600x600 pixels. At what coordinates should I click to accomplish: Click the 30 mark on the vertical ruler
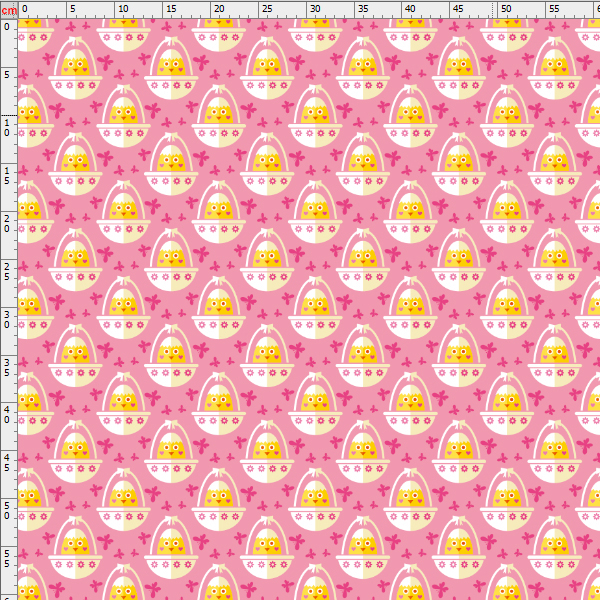tap(7, 320)
